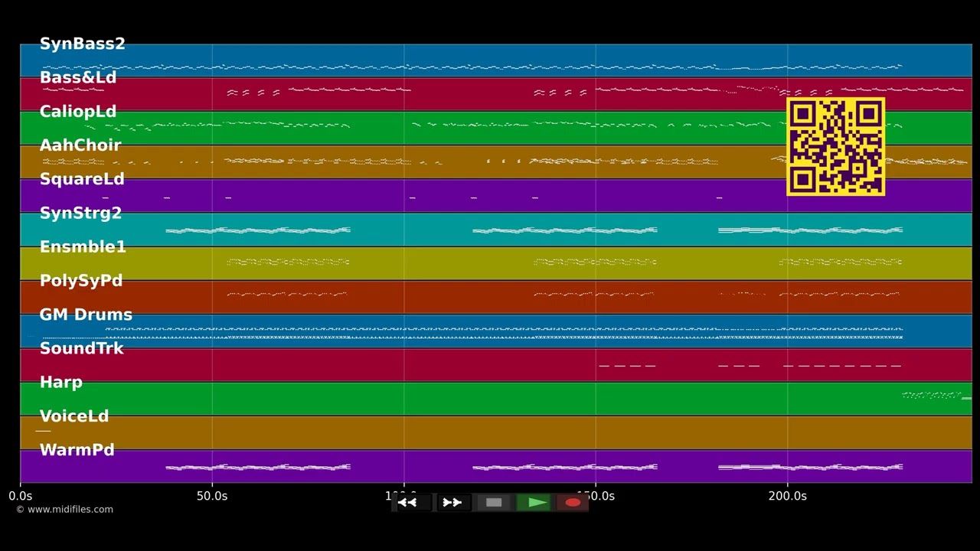This screenshot has width=980, height=551.
Task: Click the 50.0s timeline marker
Action: tap(212, 496)
